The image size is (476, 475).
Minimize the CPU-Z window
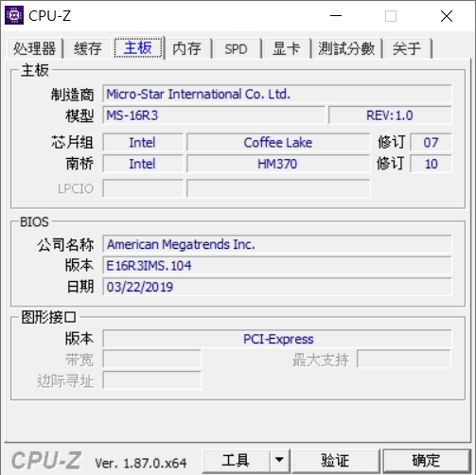coord(336,16)
